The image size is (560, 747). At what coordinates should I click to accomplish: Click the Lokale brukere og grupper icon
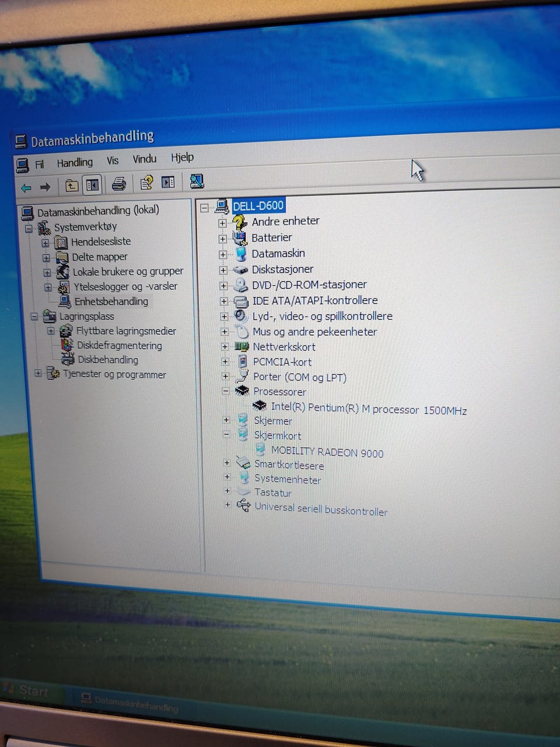point(62,272)
